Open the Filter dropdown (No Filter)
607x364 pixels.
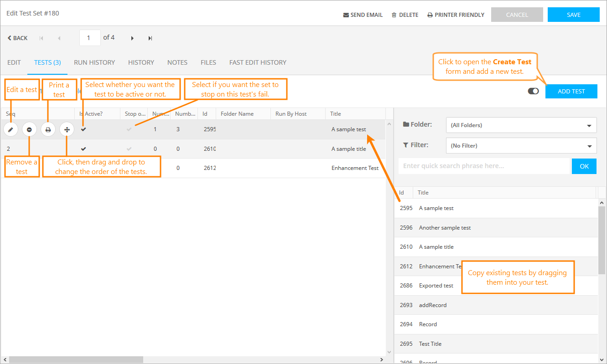[x=521, y=146]
